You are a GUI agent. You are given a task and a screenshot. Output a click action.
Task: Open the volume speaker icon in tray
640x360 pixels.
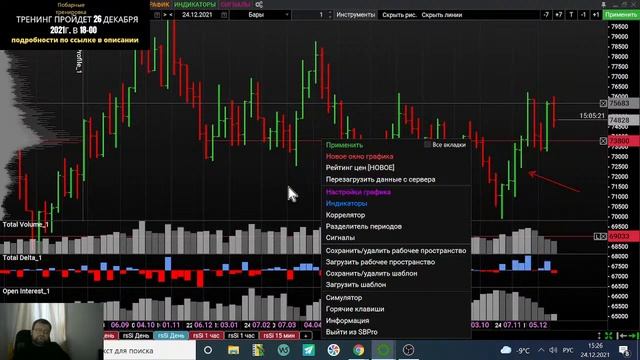[553, 350]
